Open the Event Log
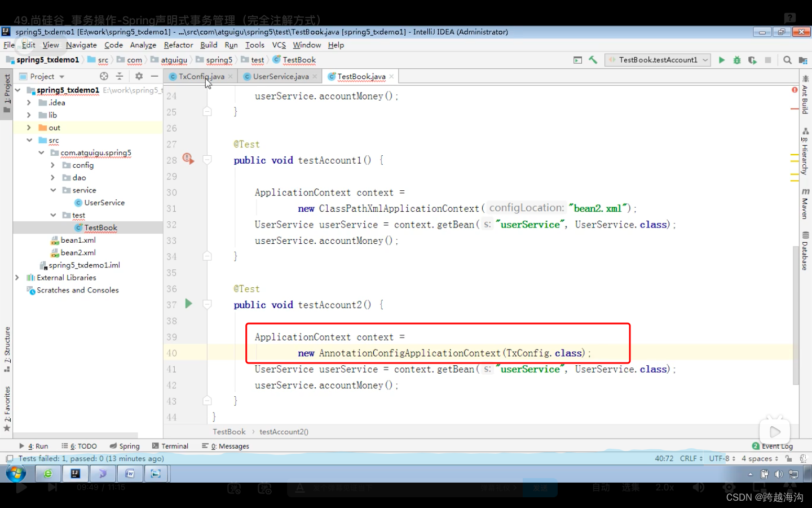Viewport: 812px width, 508px height. (773, 446)
